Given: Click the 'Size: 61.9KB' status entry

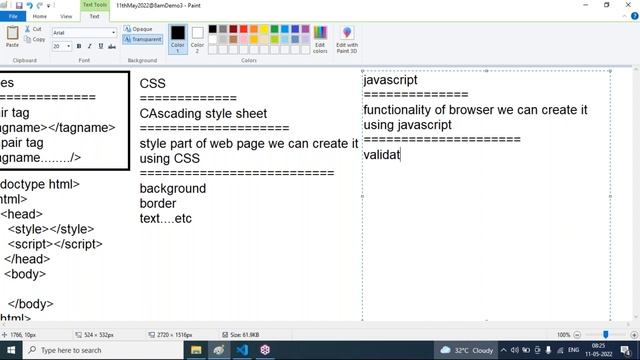Looking at the screenshot, I should [x=240, y=335].
